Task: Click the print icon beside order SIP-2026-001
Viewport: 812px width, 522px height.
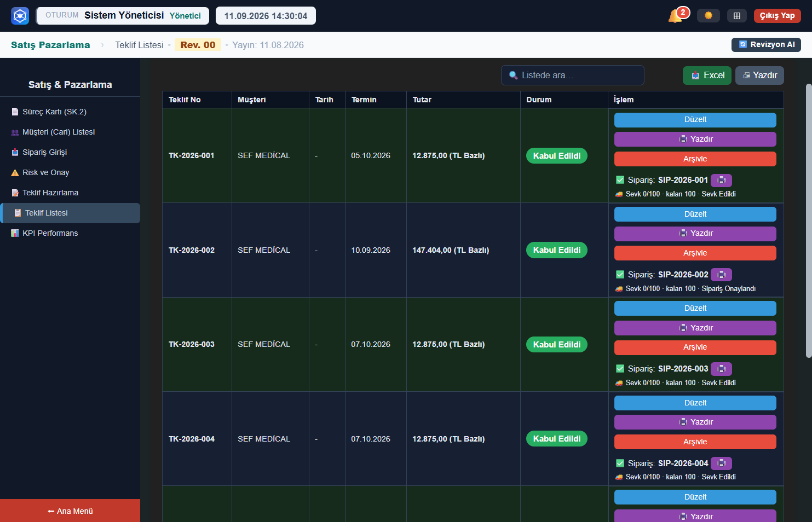Action: [x=722, y=180]
